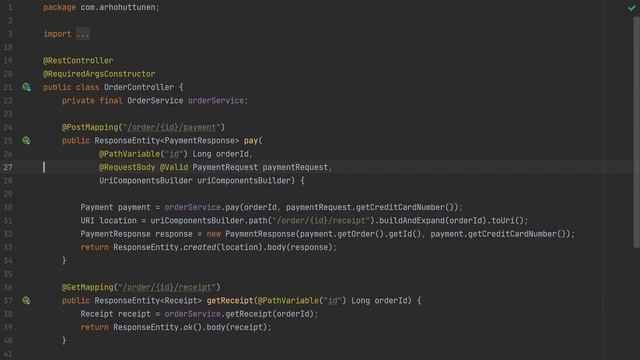Viewport: 640px width, 360px height.
Task: Click package name com.arhohuttunen
Action: 118,7
